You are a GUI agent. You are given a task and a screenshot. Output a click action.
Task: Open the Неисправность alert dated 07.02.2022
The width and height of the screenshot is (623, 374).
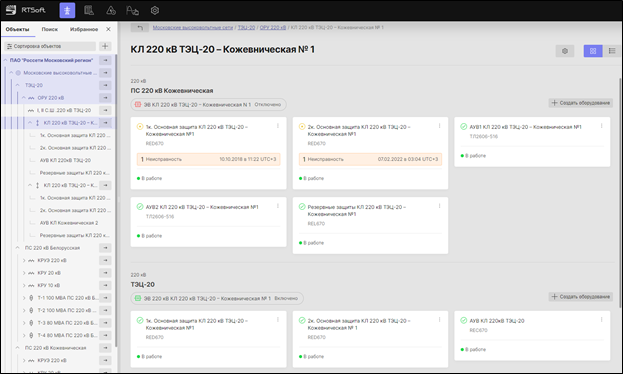370,159
